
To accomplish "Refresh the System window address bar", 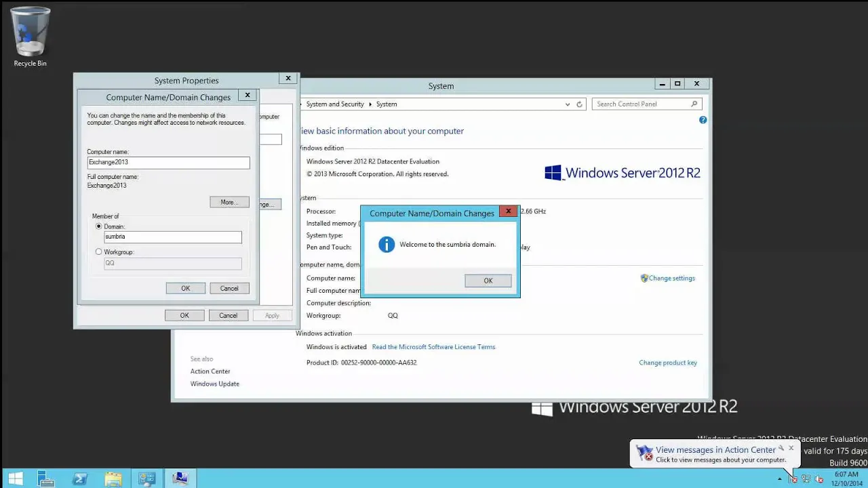I will (579, 104).
